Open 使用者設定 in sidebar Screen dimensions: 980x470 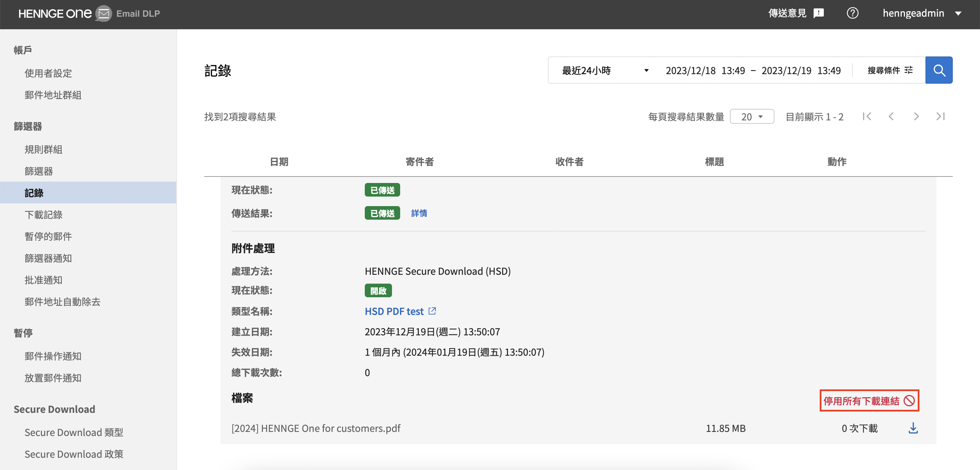[x=48, y=73]
